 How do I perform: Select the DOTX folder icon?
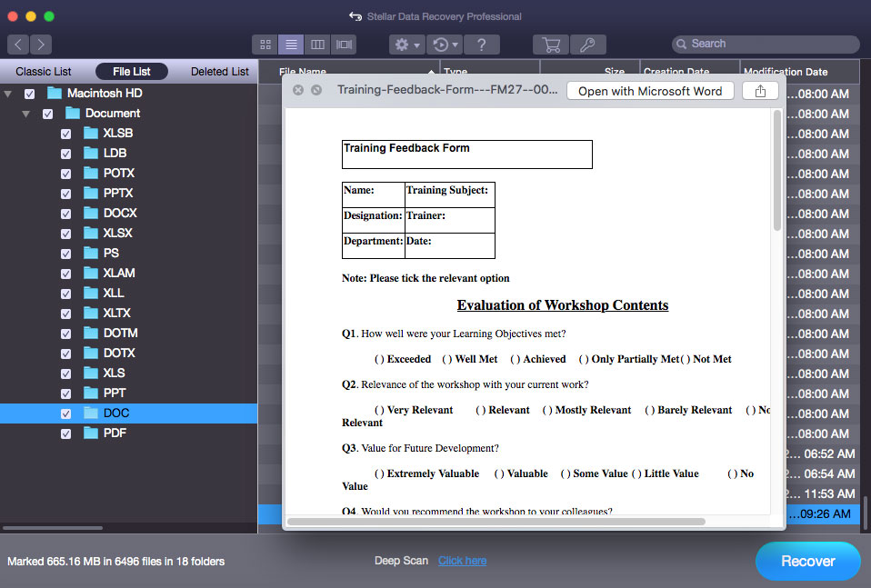click(91, 354)
